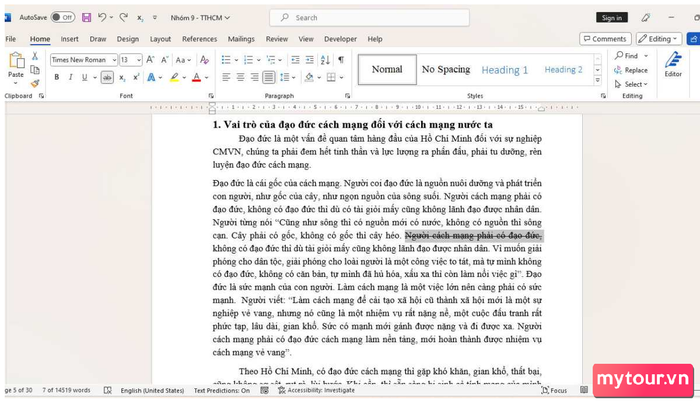Apply the Heading 2 style
The image size is (700, 405).
click(x=563, y=70)
